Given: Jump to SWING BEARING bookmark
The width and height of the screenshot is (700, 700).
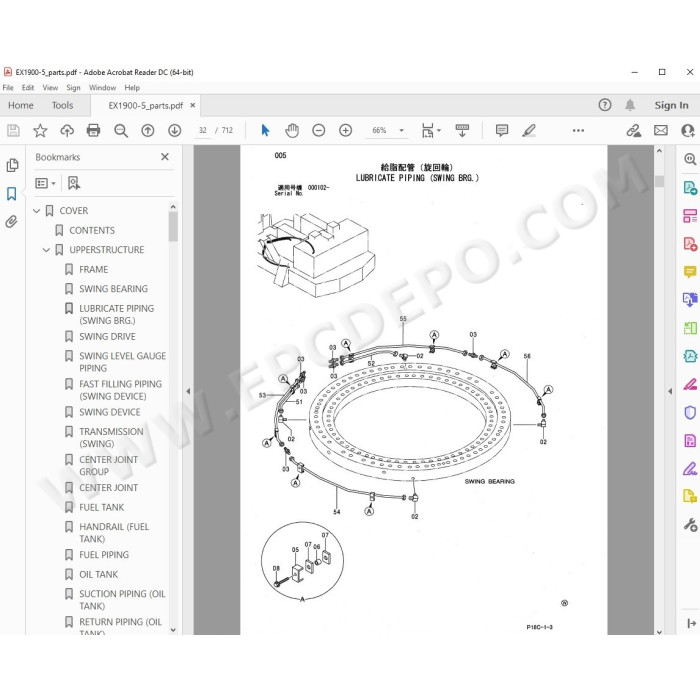Looking at the screenshot, I should click(x=113, y=289).
